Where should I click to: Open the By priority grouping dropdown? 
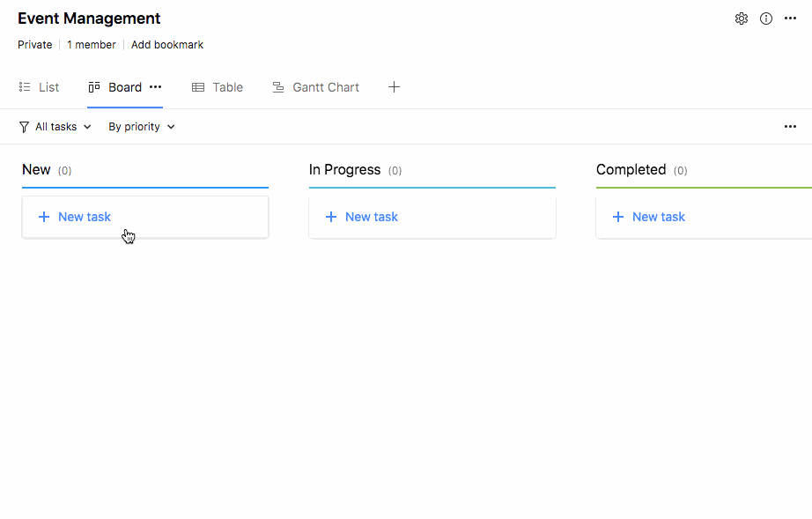coord(142,127)
